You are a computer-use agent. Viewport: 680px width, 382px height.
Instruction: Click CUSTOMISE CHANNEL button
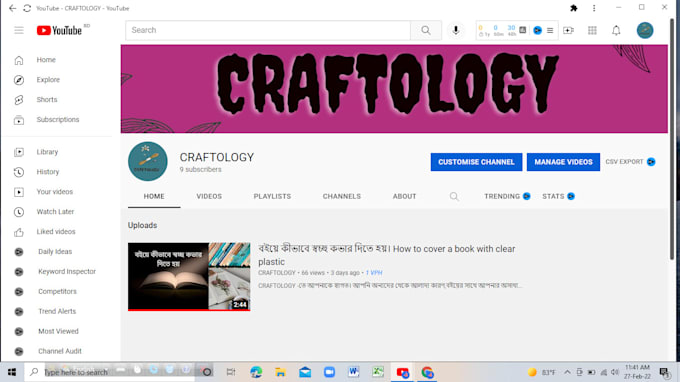point(476,162)
